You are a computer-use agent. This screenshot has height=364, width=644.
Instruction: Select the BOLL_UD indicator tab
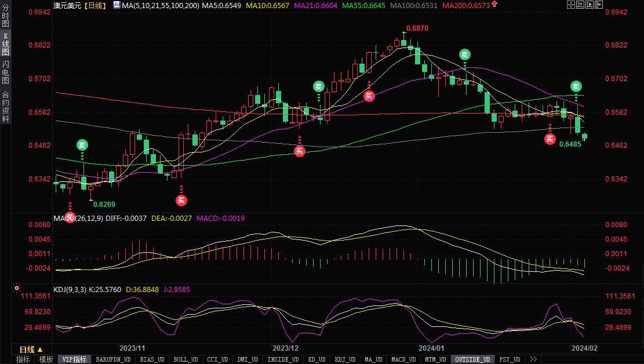coord(186,359)
